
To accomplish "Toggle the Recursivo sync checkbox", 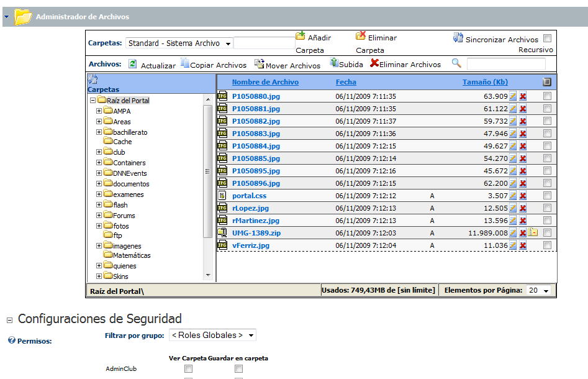I will tap(548, 38).
